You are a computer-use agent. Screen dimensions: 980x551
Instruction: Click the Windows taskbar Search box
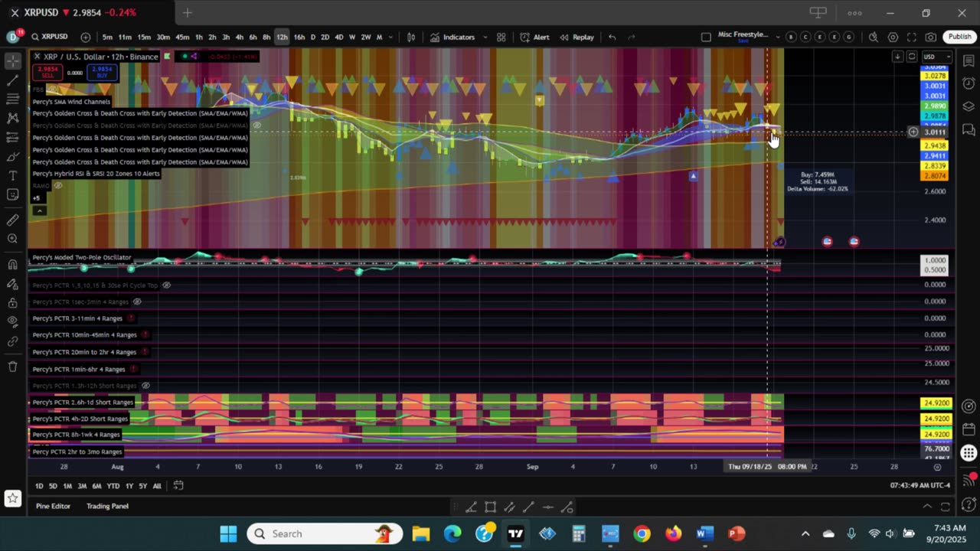coord(326,533)
